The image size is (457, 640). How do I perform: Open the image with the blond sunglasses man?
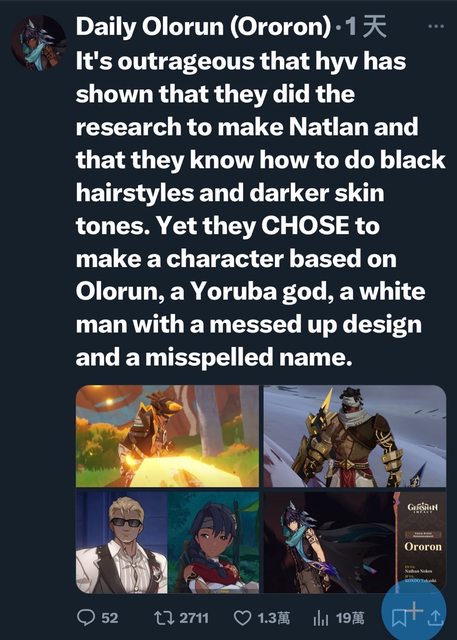click(x=167, y=542)
